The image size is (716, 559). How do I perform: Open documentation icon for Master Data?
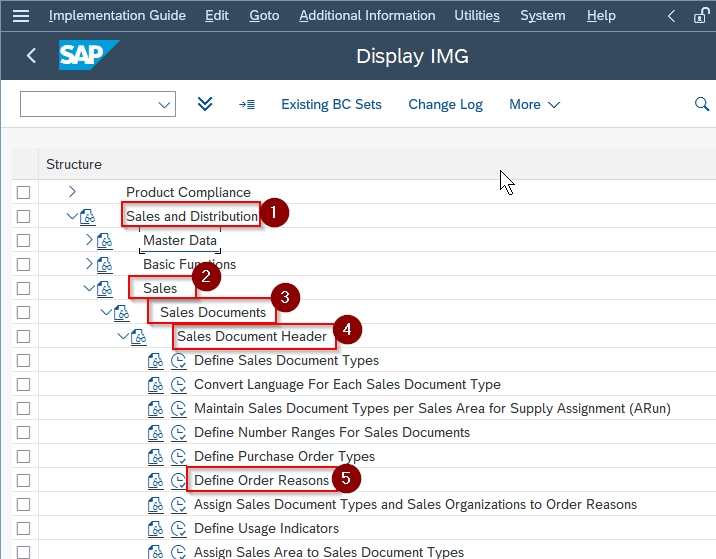pyautogui.click(x=105, y=241)
